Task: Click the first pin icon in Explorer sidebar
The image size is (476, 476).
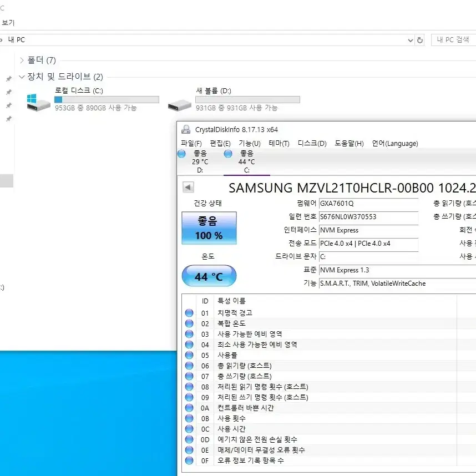Action: [x=9, y=79]
